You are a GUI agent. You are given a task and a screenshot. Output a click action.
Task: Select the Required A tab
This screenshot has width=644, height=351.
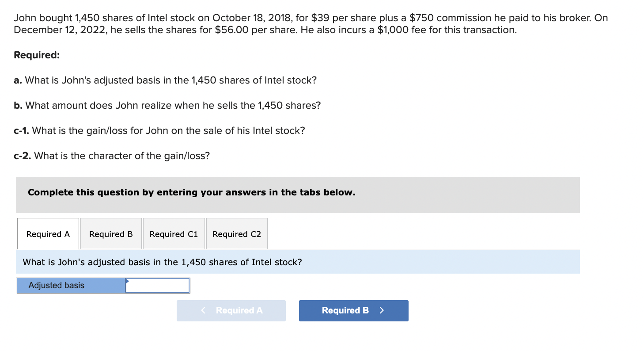pyautogui.click(x=48, y=234)
